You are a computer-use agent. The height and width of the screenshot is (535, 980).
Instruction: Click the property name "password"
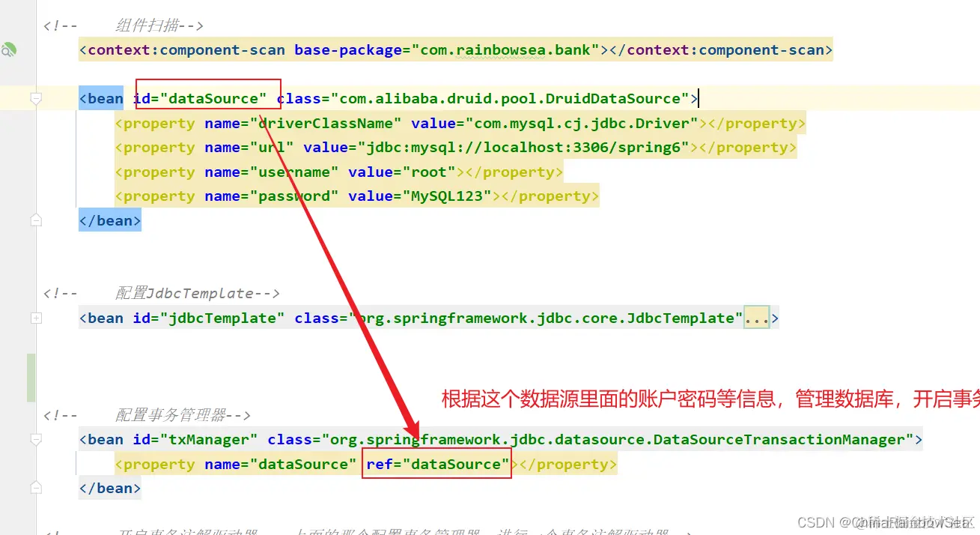[x=294, y=196]
